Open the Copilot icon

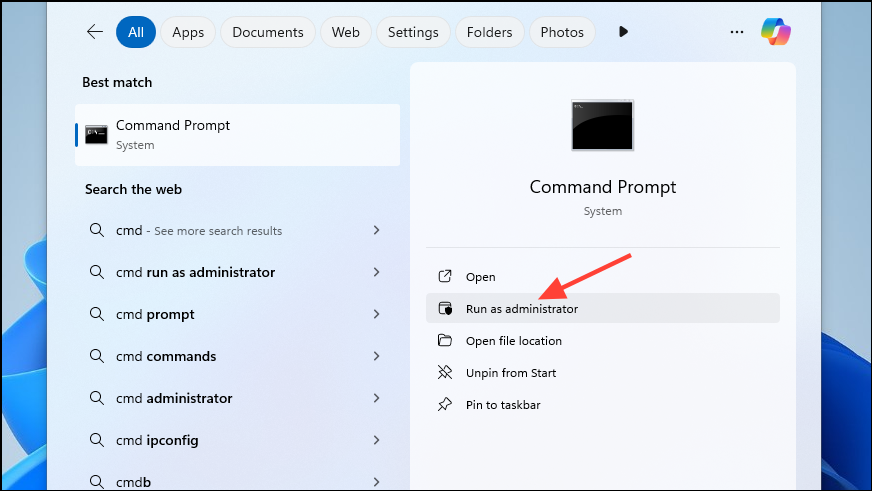[776, 32]
